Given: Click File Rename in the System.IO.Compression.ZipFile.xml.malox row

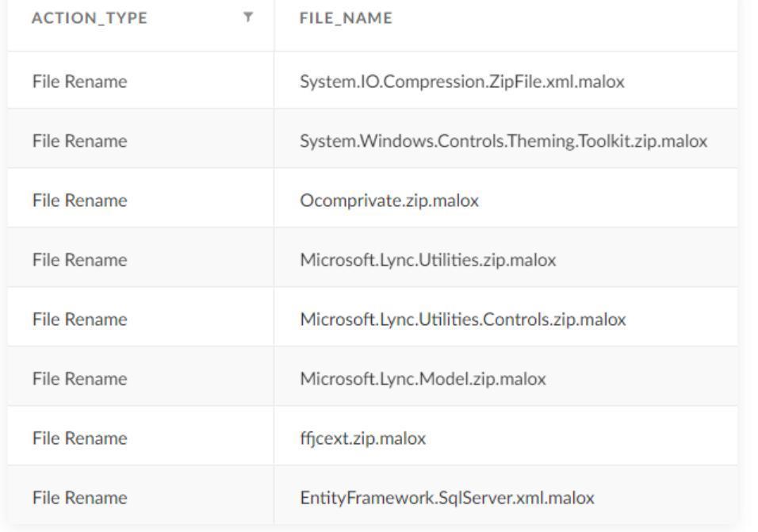Looking at the screenshot, I should point(80,81).
